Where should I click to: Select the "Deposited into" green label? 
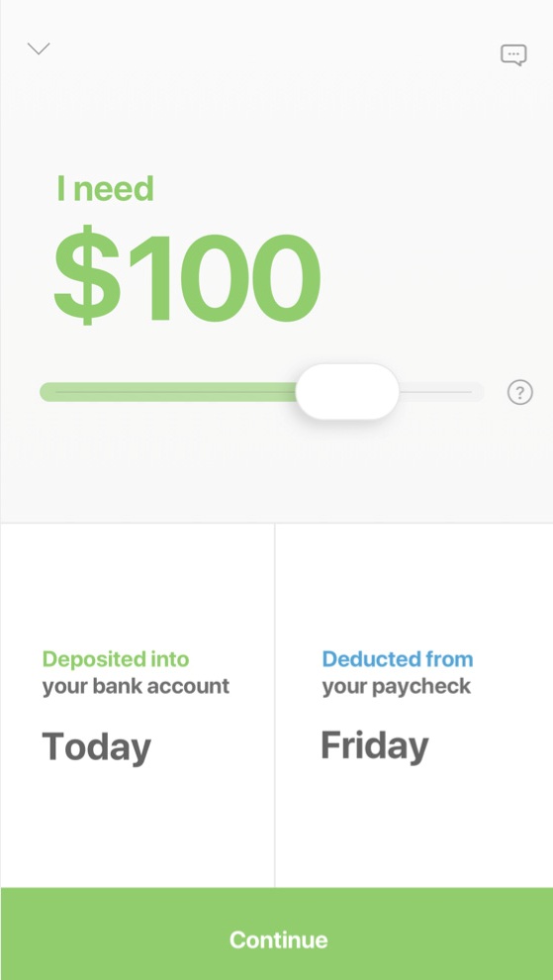click(x=116, y=658)
